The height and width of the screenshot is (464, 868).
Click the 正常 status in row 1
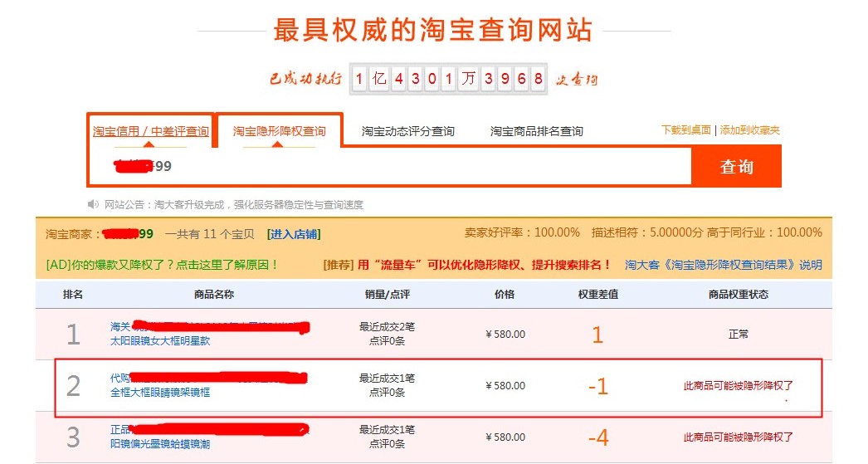[739, 334]
